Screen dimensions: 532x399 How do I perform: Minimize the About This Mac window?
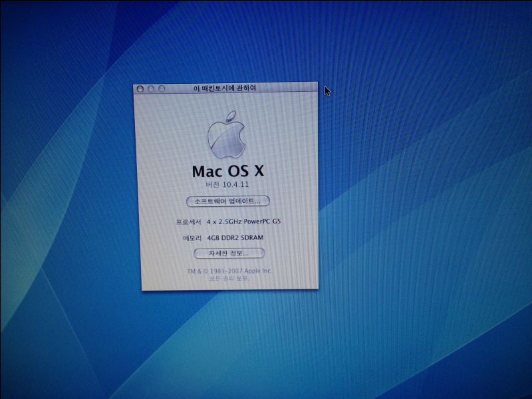coord(151,88)
